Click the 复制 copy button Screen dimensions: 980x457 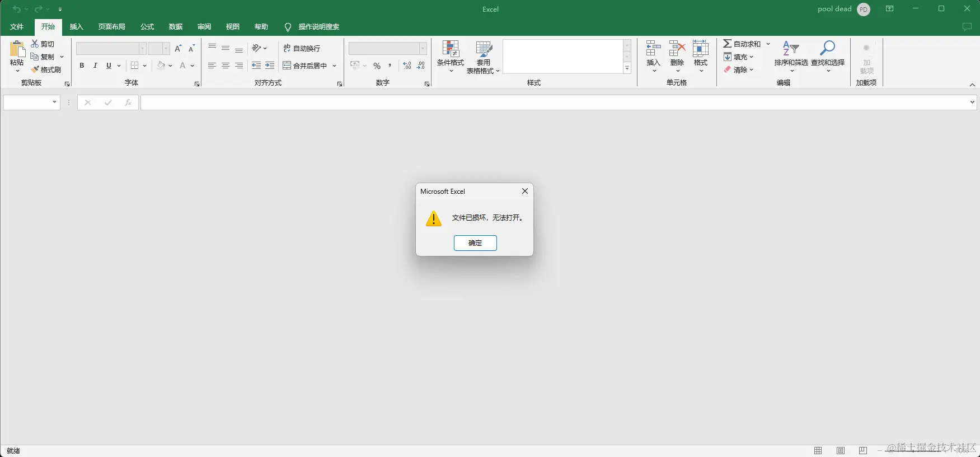pos(43,57)
